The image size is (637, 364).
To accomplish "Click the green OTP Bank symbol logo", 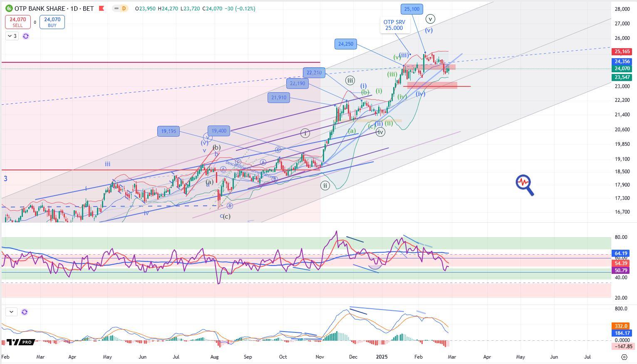I will (x=8, y=8).
